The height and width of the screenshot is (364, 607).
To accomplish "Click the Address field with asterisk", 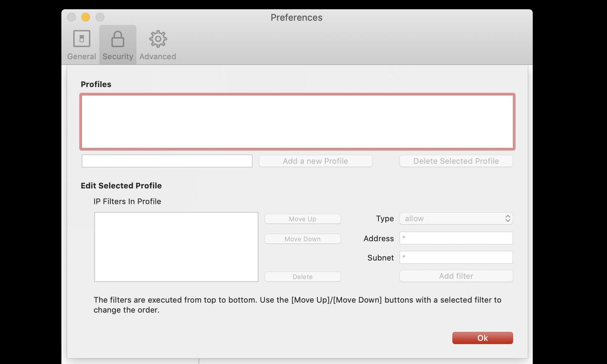I will (456, 238).
